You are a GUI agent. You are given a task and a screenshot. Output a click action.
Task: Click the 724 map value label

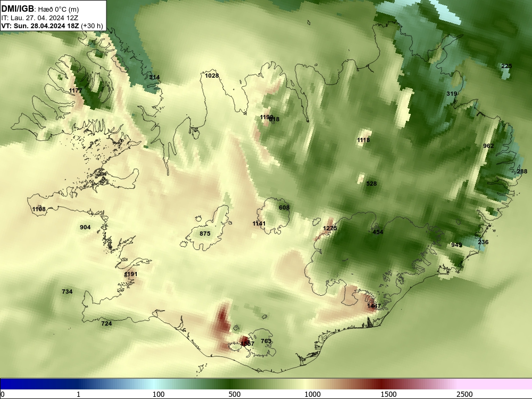click(106, 323)
